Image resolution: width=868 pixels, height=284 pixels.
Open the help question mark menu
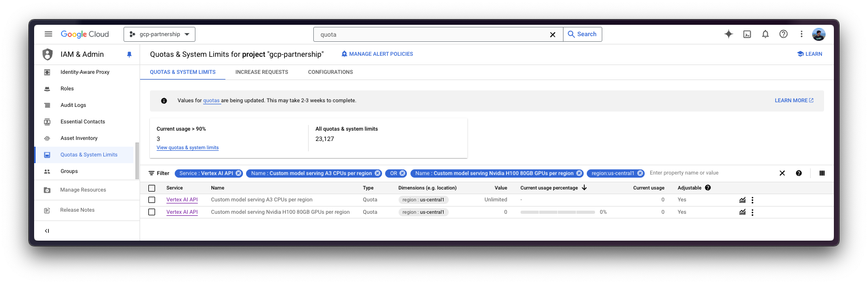tap(784, 34)
